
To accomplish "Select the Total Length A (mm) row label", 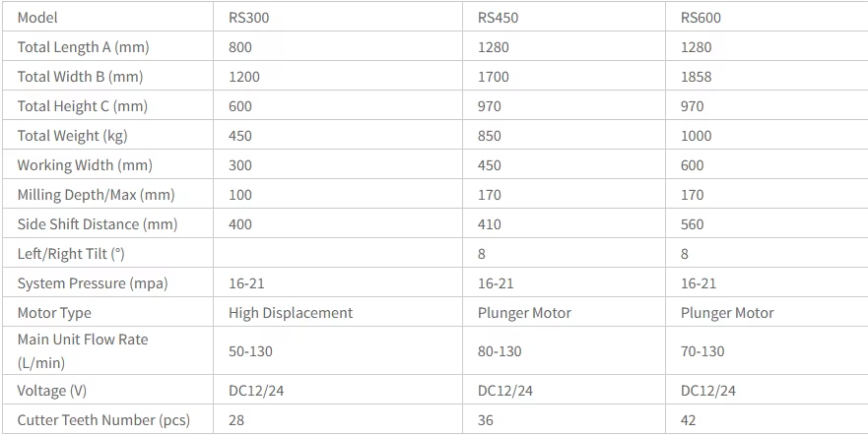I will tap(83, 47).
